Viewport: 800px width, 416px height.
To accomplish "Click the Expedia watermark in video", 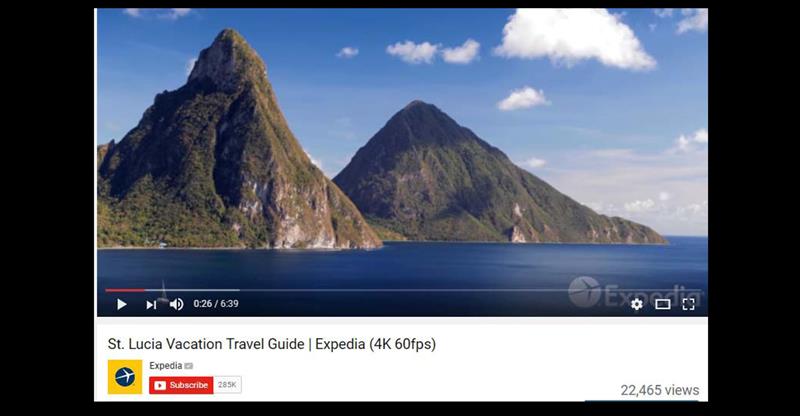I will [635, 292].
